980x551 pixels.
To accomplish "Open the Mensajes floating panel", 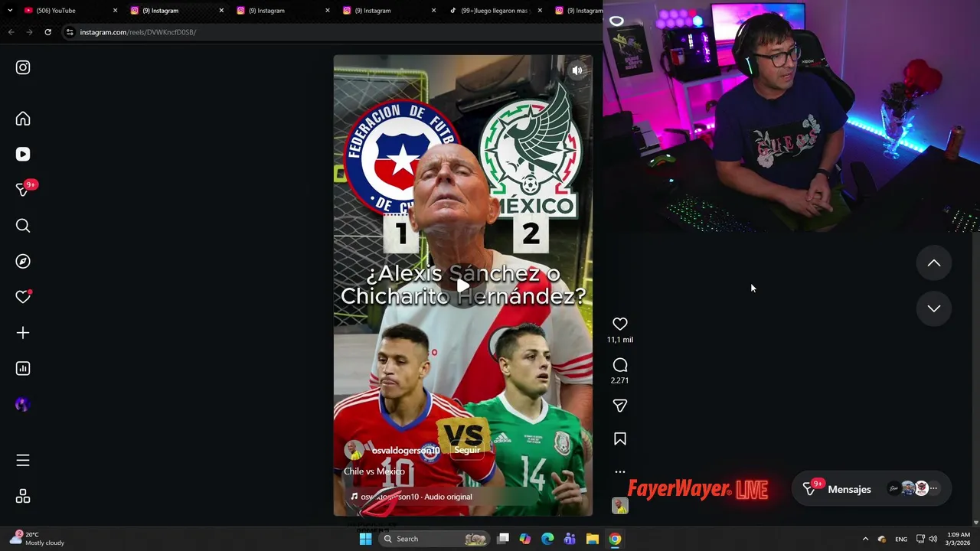I will click(871, 489).
